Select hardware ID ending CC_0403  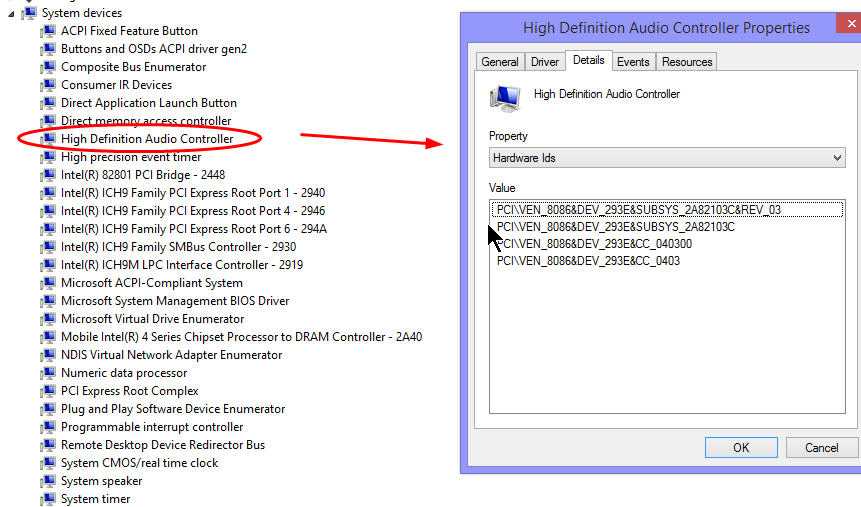coord(588,261)
